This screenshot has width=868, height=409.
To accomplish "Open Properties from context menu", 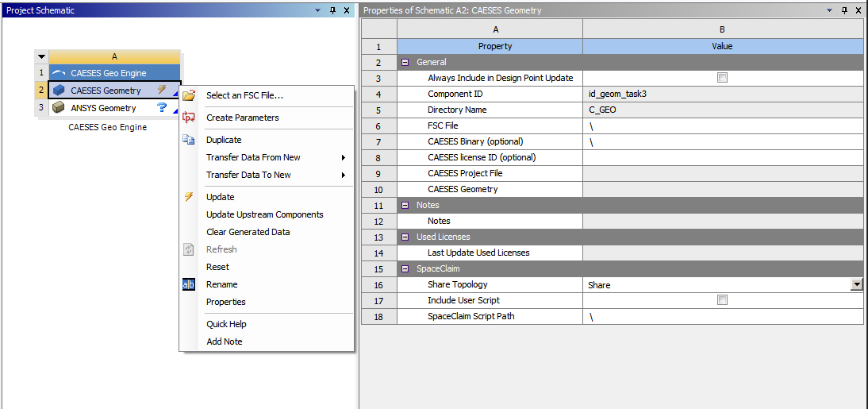I will 226,302.
